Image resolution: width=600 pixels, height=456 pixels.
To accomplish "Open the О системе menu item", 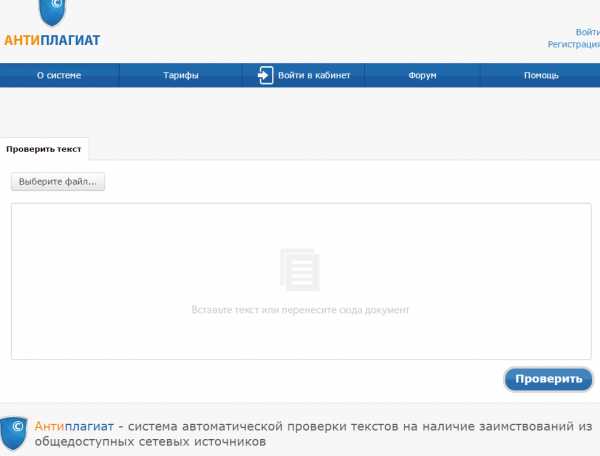I will click(59, 75).
